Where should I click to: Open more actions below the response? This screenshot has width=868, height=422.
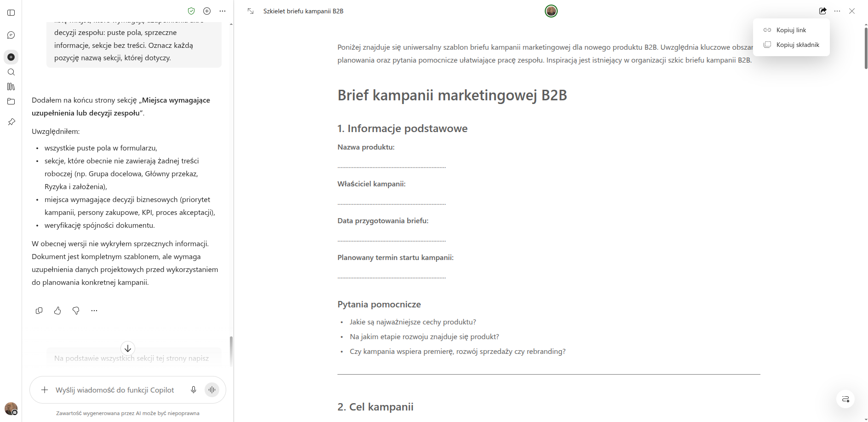click(94, 311)
